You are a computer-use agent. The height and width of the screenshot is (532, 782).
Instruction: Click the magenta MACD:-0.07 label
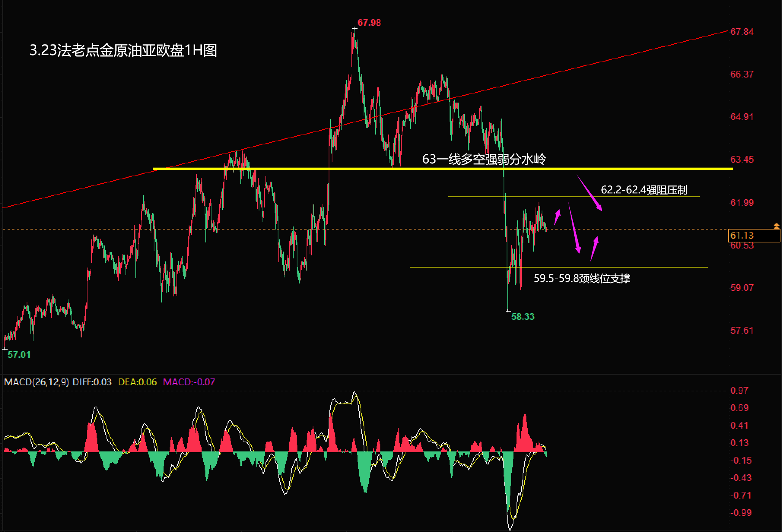click(189, 382)
